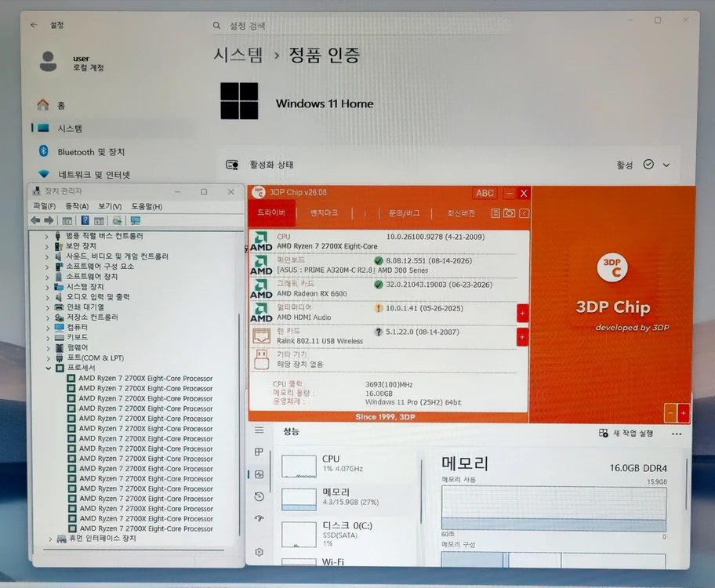This screenshot has height=588, width=715.
Task: Open Task Manager settings gear icon
Action: 259,552
